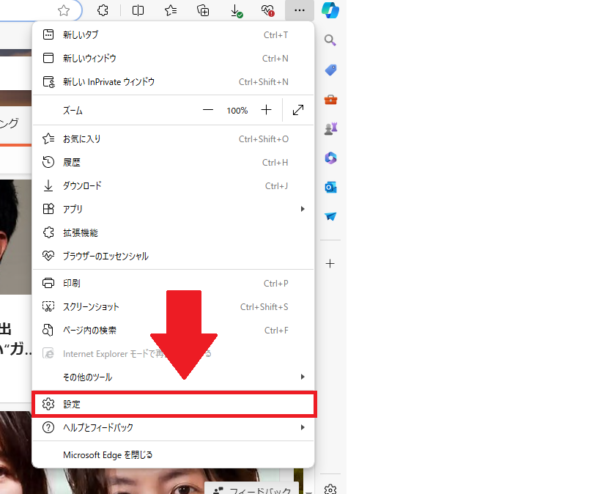
Task: Open お気に入り from the menu
Action: (x=173, y=139)
